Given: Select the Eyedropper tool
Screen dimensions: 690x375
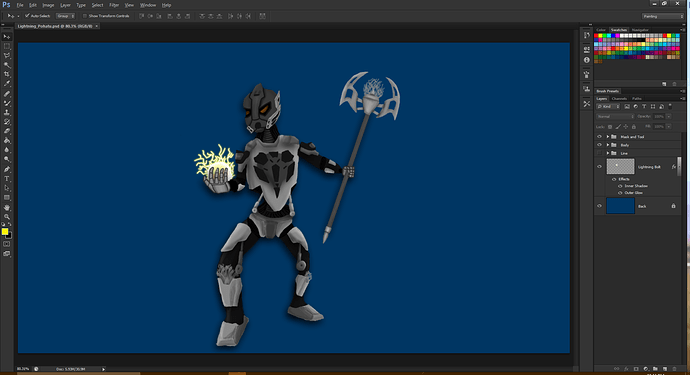Looking at the screenshot, I should pyautogui.click(x=7, y=84).
